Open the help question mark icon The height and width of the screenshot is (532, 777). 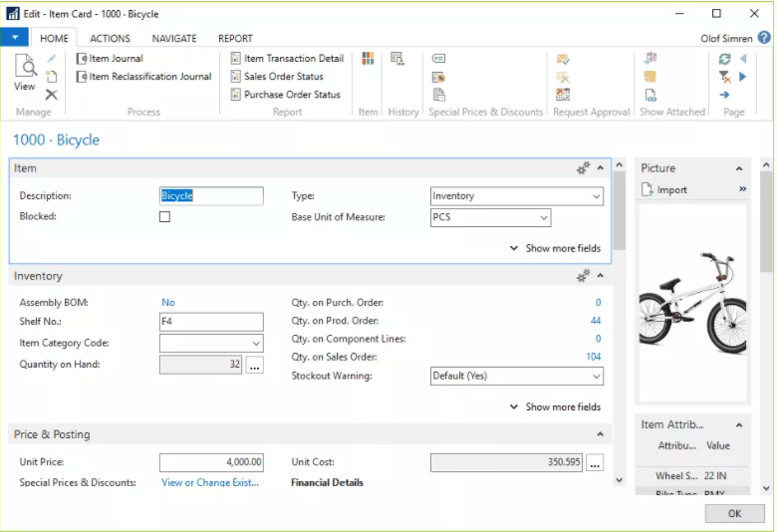coord(764,38)
